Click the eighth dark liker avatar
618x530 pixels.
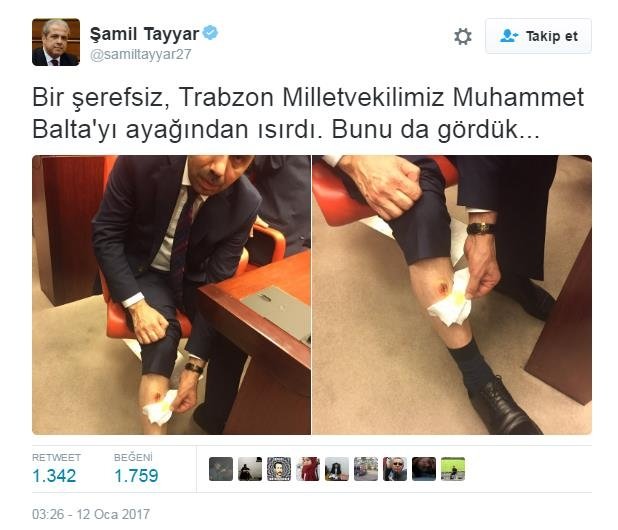(x=424, y=469)
